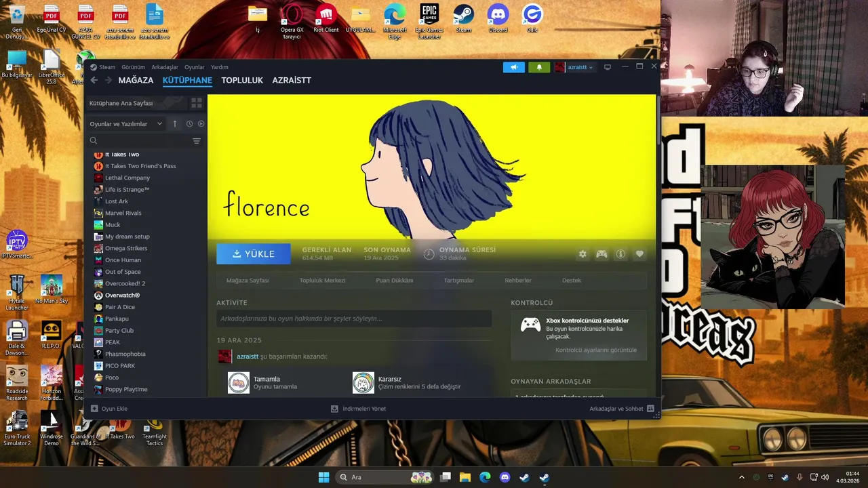The image size is (868, 488).
Task: Open the AZRAİSTT profile tab
Action: pos(292,80)
